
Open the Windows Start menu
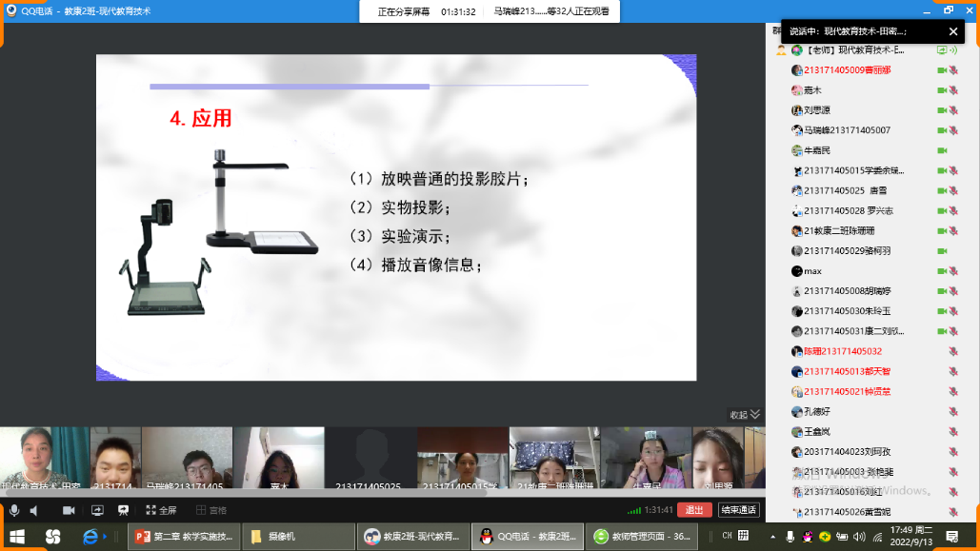tap(16, 537)
